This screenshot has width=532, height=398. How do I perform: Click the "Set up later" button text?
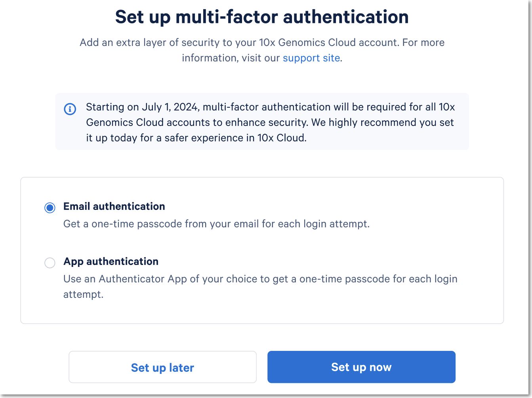tap(162, 368)
